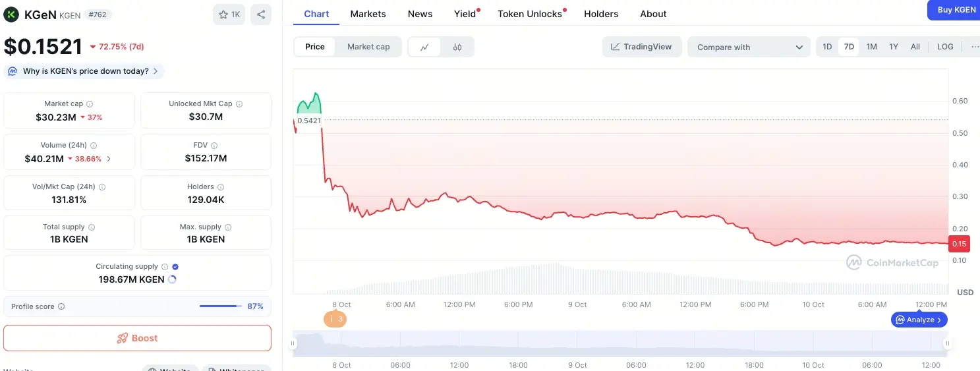Image resolution: width=980 pixels, height=371 pixels.
Task: Set chart range to 1D
Action: click(827, 47)
